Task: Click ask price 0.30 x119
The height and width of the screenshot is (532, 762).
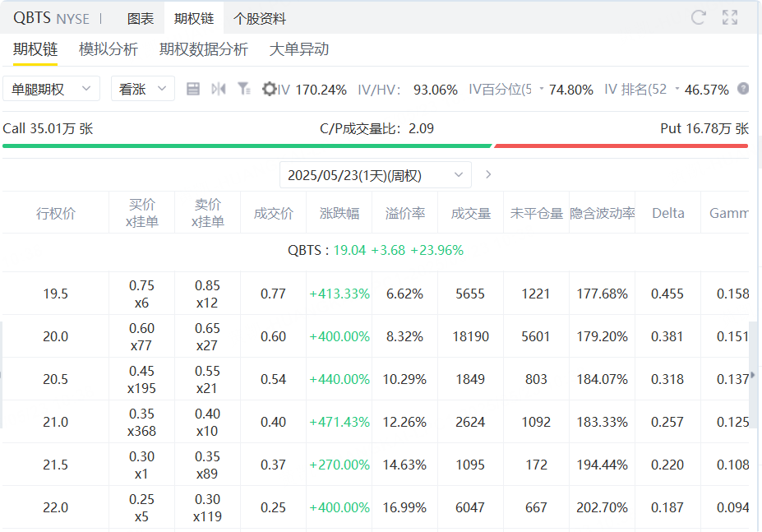Action: point(207,507)
